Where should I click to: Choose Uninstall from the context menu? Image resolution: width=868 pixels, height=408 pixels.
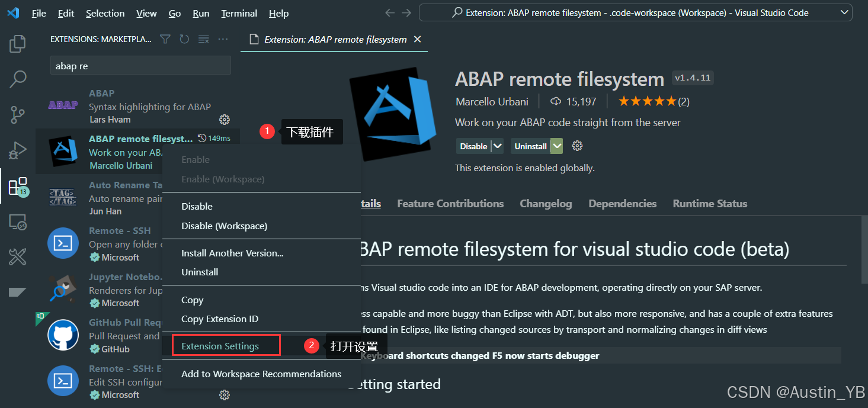click(x=261, y=272)
